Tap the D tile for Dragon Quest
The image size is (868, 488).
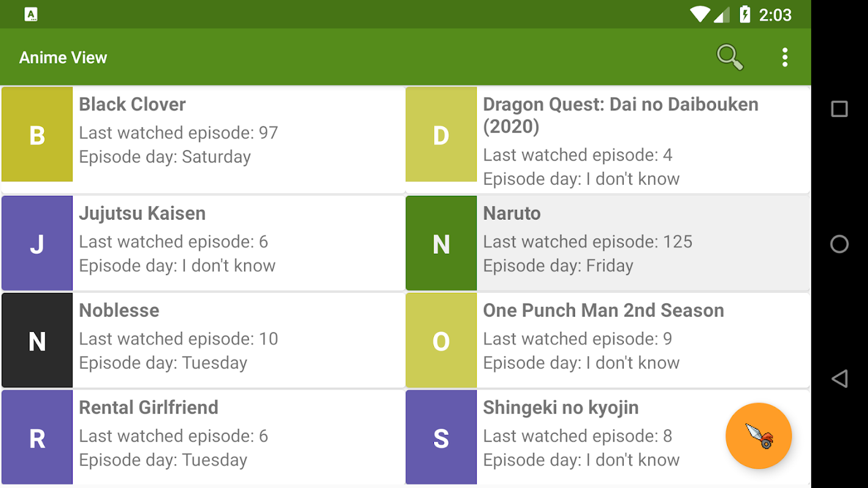coord(441,134)
